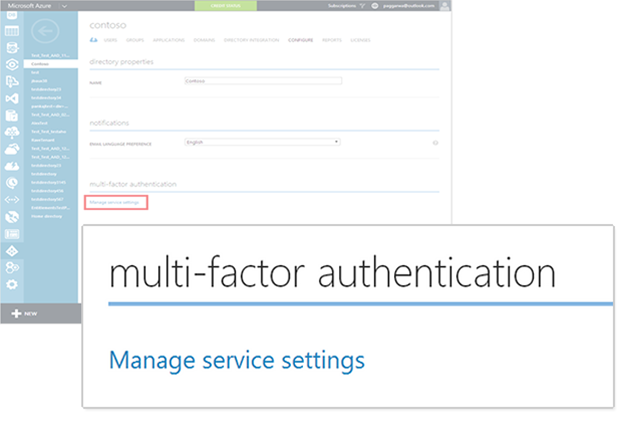Select the Test_Test_AAD_11 directory
Screen dimensions: 623x426
pos(50,55)
